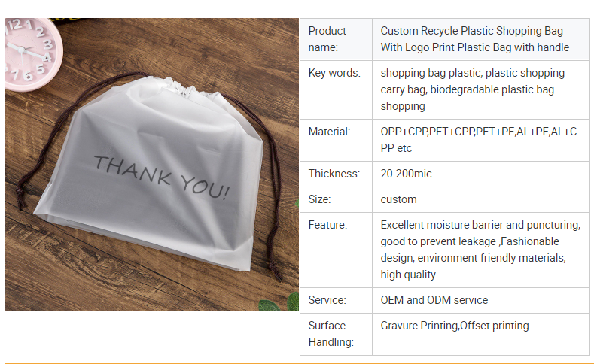Click the frosted drawstring bag product image
Viewport: 594px width, 364px height.
point(152,164)
